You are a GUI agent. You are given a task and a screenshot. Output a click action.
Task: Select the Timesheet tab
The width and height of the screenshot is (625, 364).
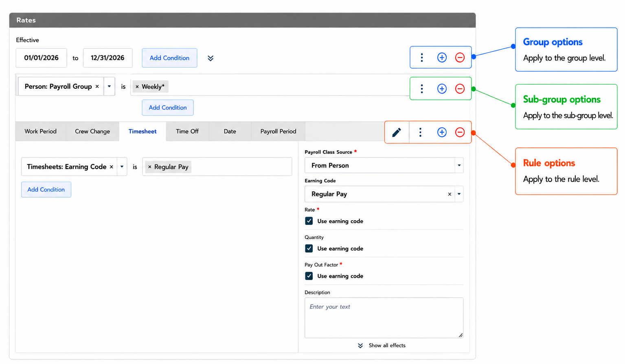tap(143, 132)
